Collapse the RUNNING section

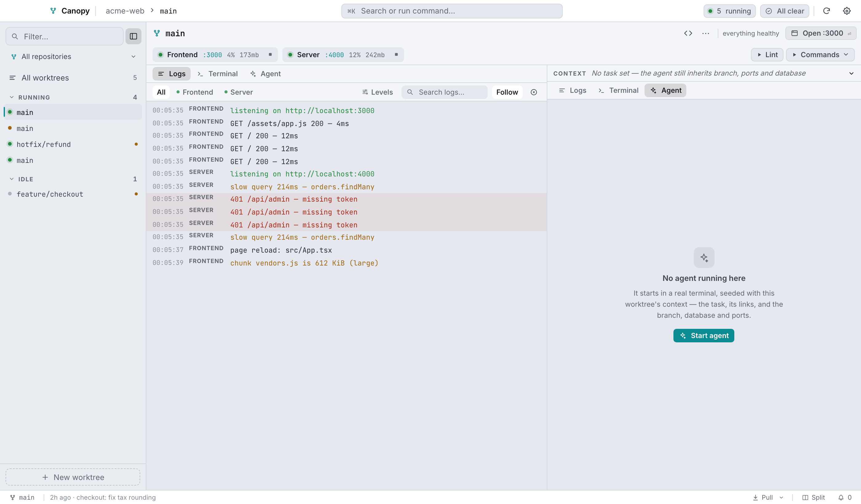12,97
